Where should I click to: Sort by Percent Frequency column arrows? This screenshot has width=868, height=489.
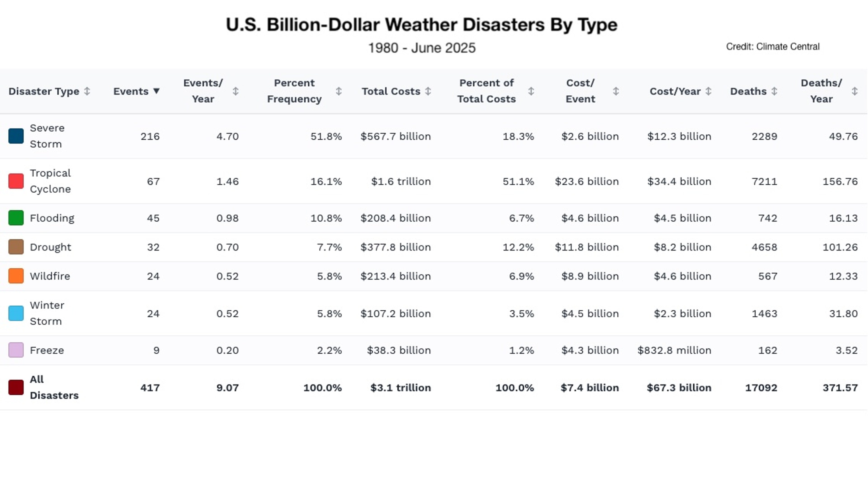339,91
